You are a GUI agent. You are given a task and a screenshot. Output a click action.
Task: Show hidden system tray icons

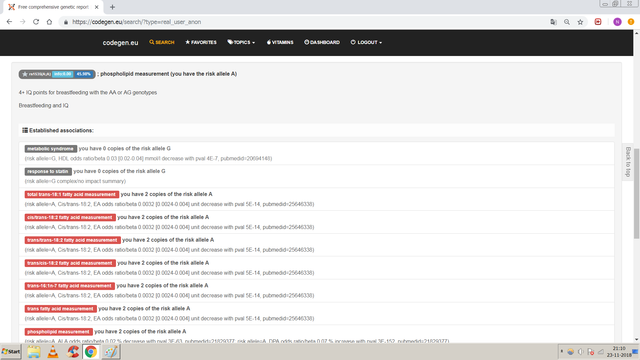point(562,351)
